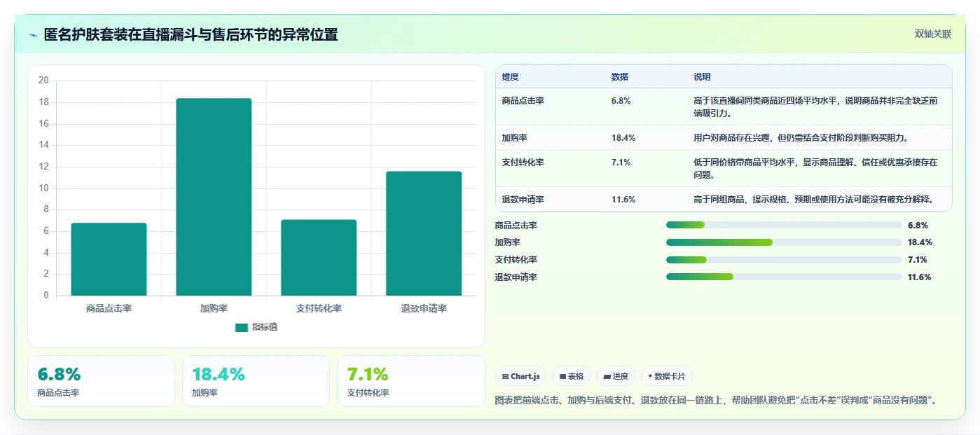Click the 商品点击率 label above progress list
This screenshot has height=435, width=980.
pos(516,226)
